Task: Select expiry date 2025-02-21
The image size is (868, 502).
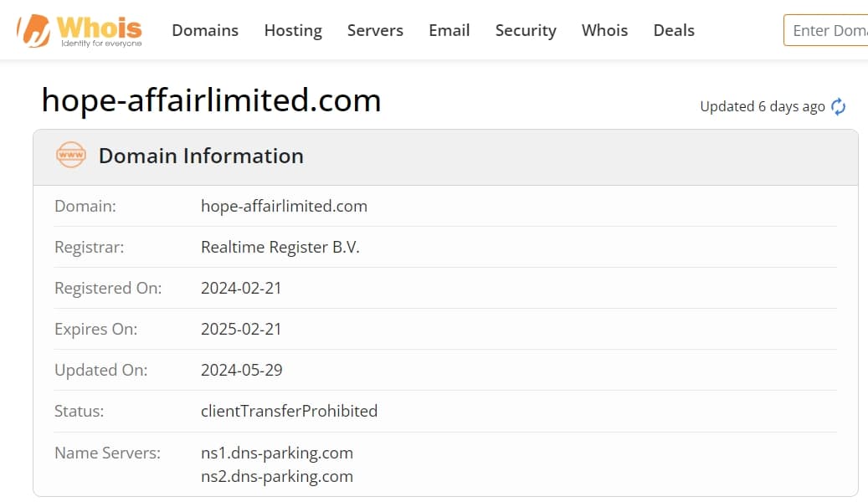Action: [241, 329]
